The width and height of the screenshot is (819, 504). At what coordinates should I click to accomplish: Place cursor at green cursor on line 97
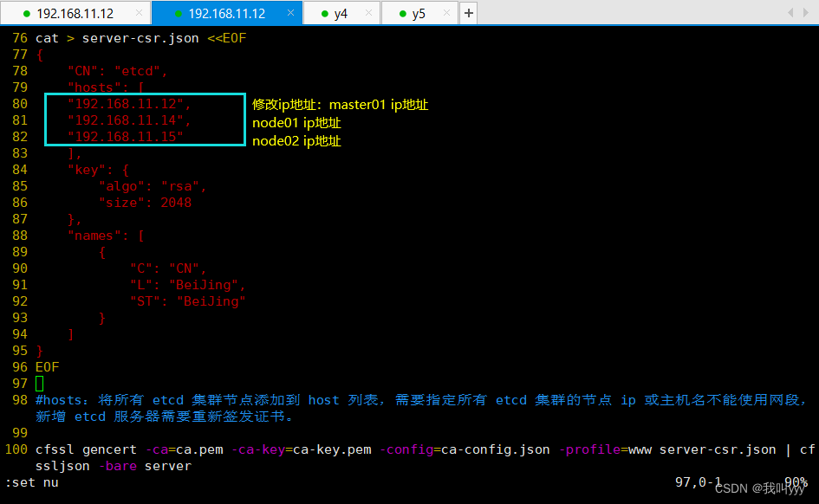point(40,384)
